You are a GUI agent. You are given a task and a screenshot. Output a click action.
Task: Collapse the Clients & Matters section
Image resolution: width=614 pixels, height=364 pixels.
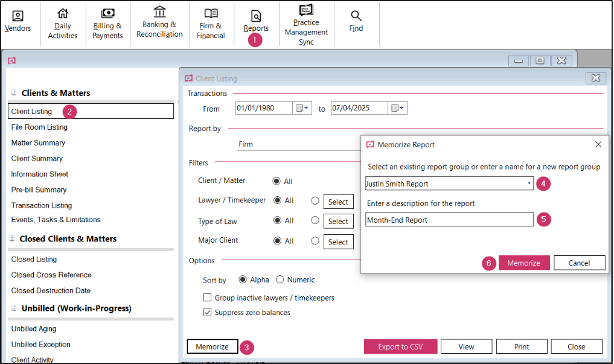coord(14,93)
